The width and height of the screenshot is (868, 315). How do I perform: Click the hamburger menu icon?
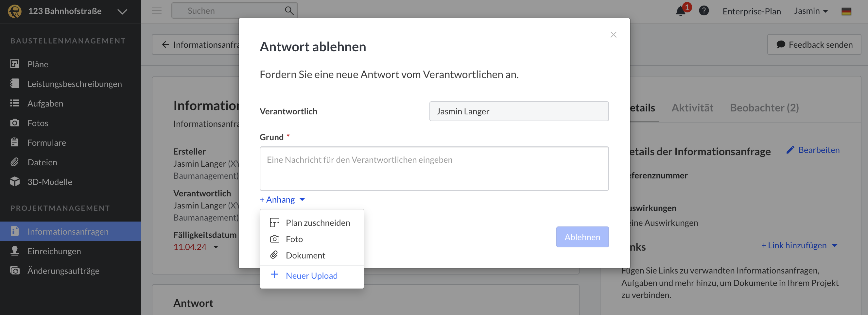(x=156, y=11)
